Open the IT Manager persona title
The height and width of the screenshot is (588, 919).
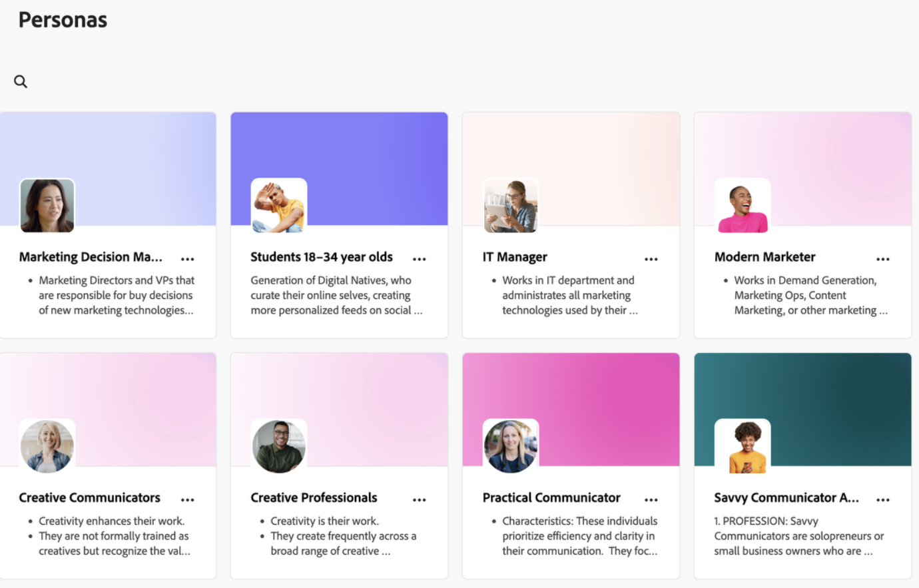click(x=515, y=257)
